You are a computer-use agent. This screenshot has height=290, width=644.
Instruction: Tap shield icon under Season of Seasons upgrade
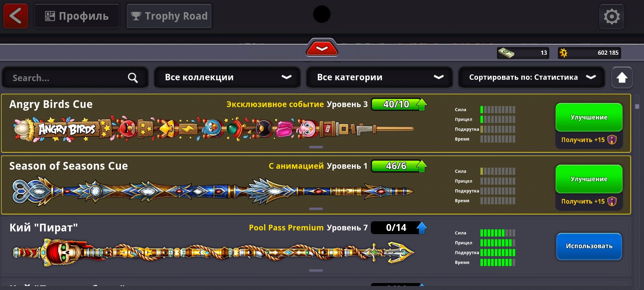click(612, 201)
